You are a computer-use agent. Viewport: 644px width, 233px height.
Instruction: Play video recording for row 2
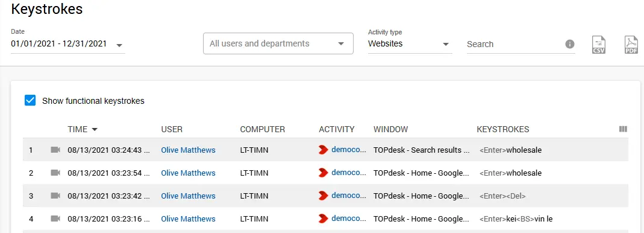pyautogui.click(x=55, y=173)
